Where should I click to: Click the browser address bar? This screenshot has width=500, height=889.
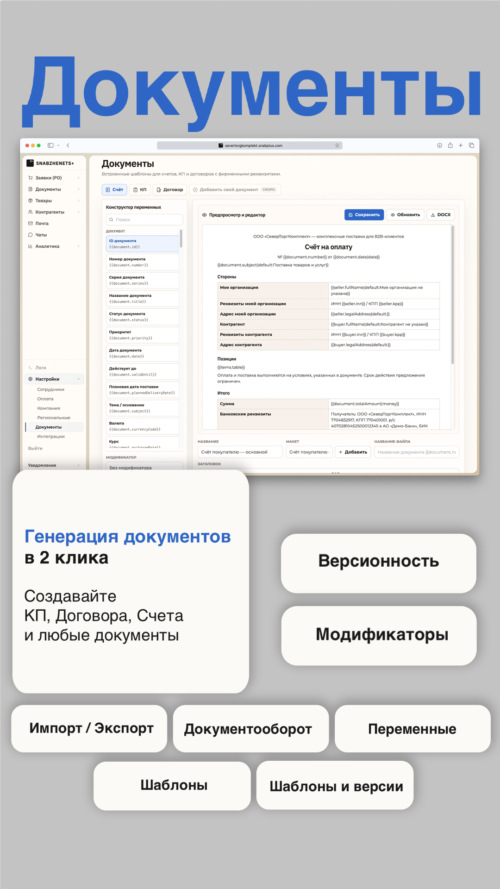coord(249,146)
